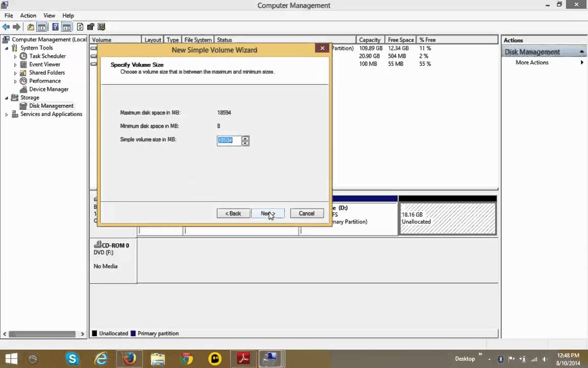Select Disk Management under Storage

tap(52, 105)
